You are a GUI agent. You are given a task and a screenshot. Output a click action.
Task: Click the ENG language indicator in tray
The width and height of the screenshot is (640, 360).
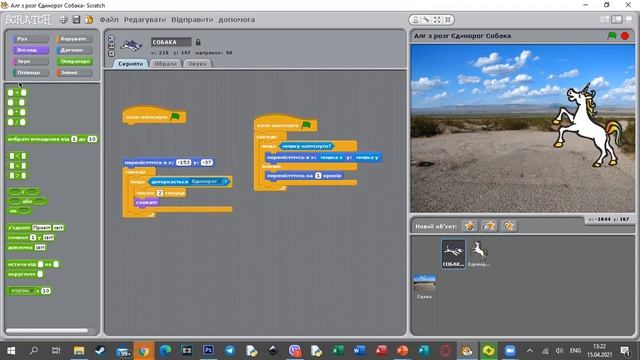click(576, 351)
